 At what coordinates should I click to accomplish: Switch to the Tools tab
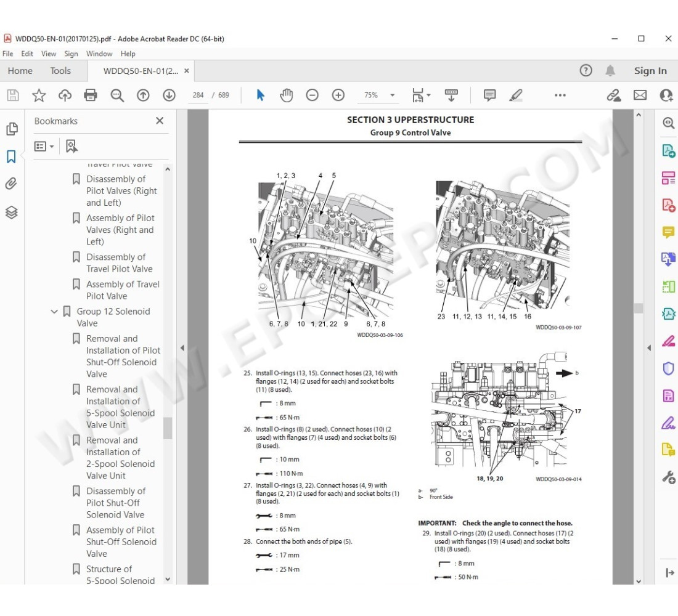(x=60, y=71)
